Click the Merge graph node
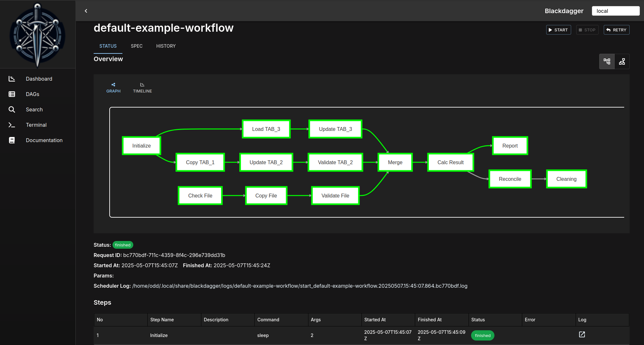The image size is (644, 345). (x=395, y=162)
